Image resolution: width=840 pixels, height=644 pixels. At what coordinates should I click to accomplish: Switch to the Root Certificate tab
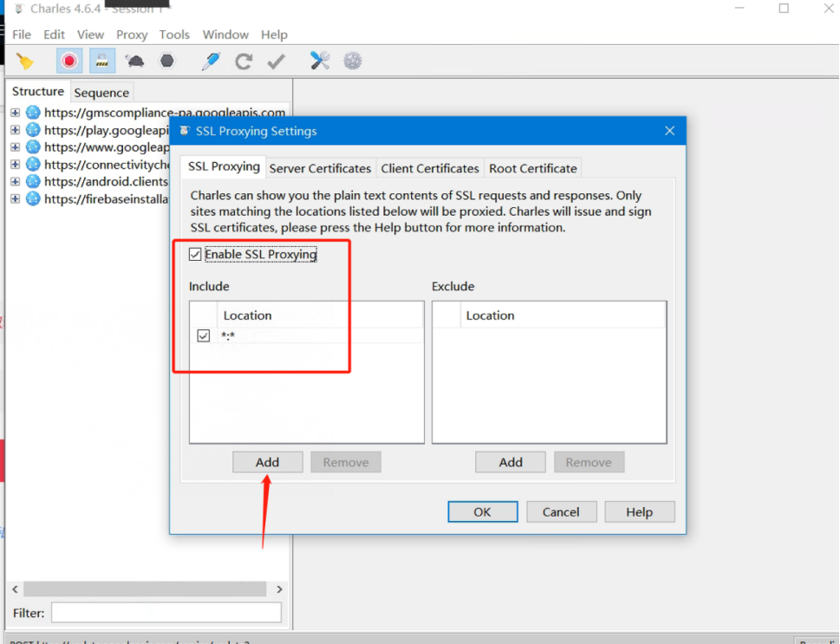tap(533, 168)
